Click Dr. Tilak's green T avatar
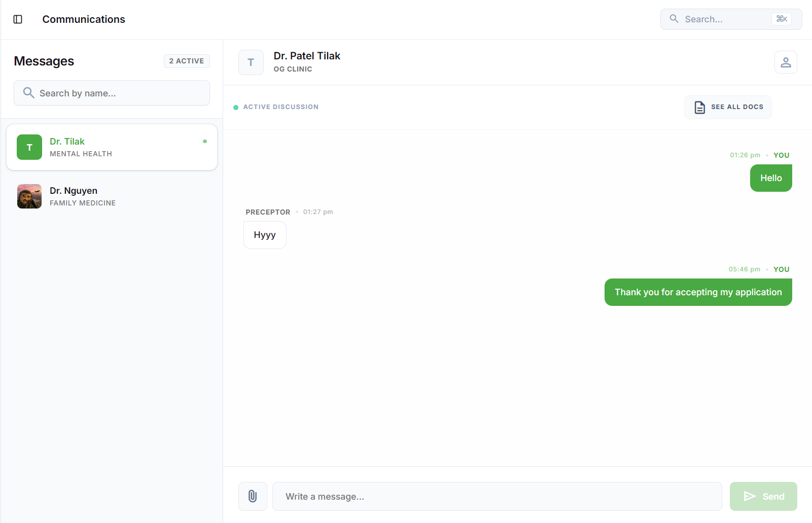 (x=29, y=147)
